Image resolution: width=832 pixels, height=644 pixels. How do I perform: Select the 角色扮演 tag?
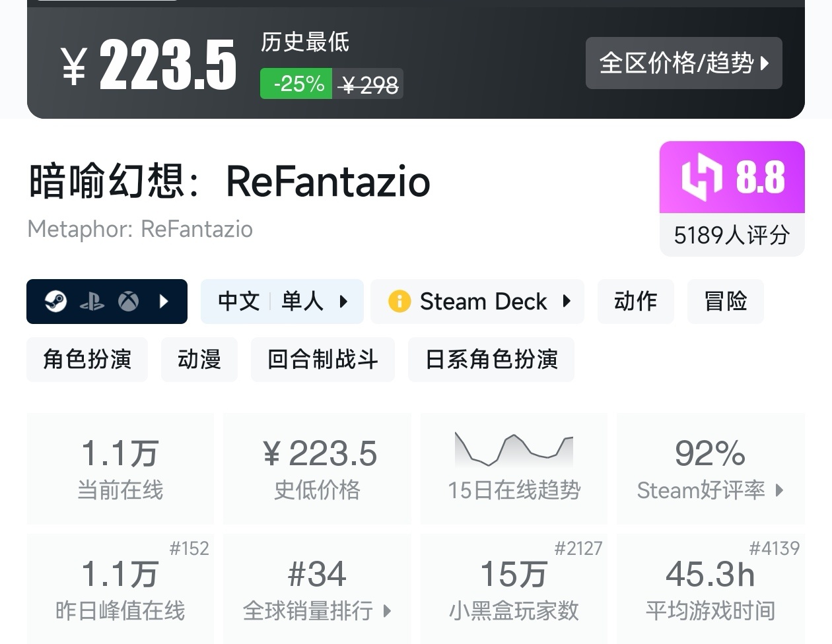(87, 360)
